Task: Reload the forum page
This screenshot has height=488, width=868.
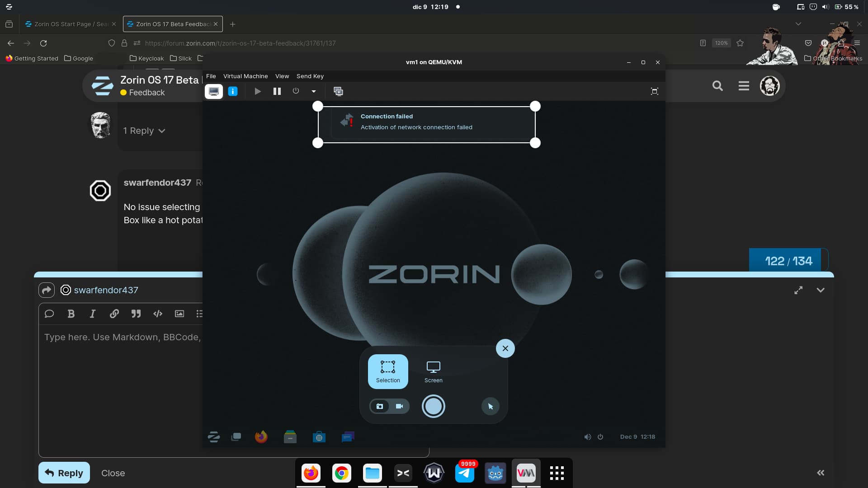Action: 43,43
